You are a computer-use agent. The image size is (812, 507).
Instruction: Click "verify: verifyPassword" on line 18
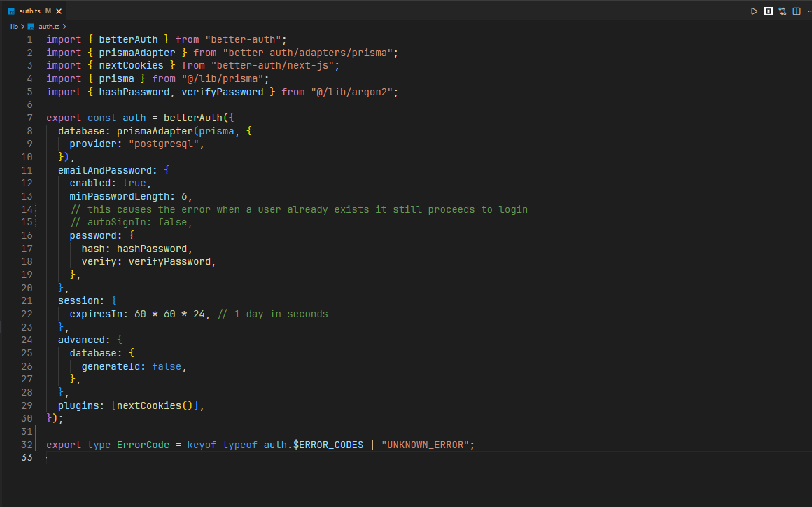tap(146, 261)
